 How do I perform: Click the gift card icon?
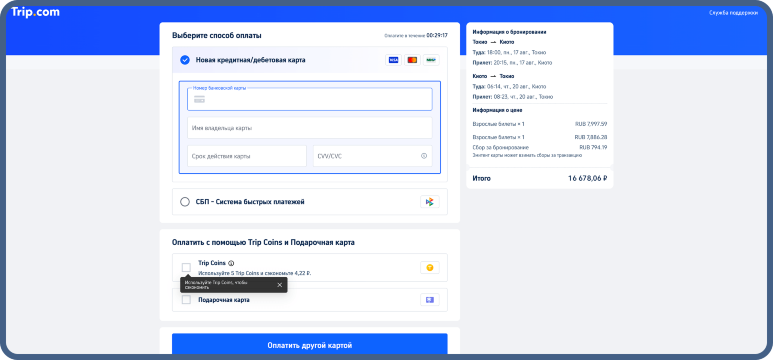coord(430,300)
